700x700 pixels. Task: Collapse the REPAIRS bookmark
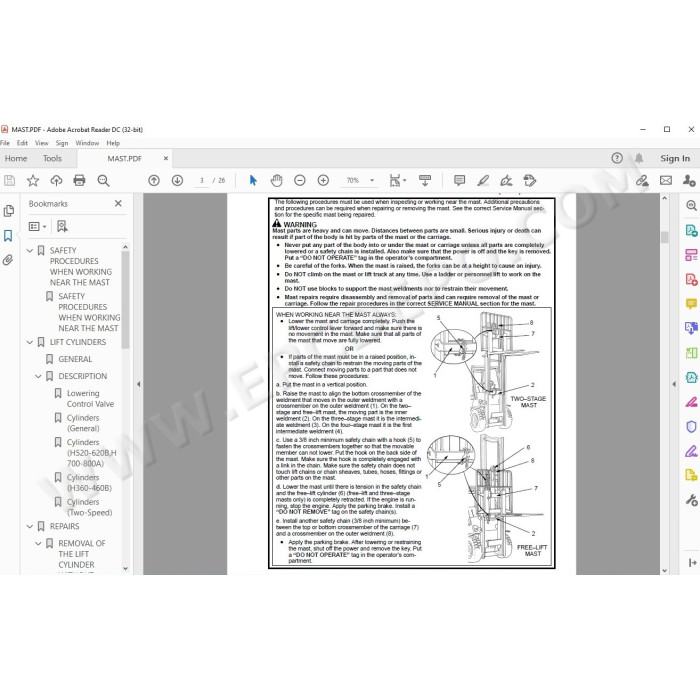30,527
